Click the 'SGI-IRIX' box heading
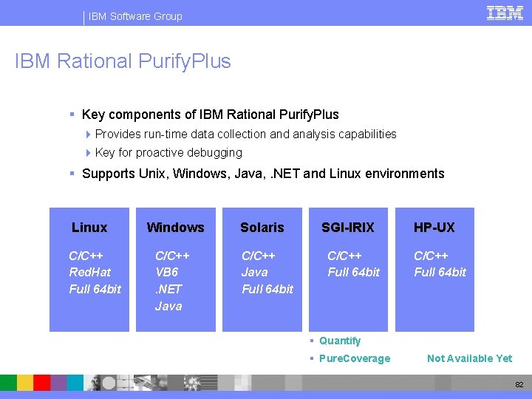Viewport: 532px width, 399px height. coord(348,228)
